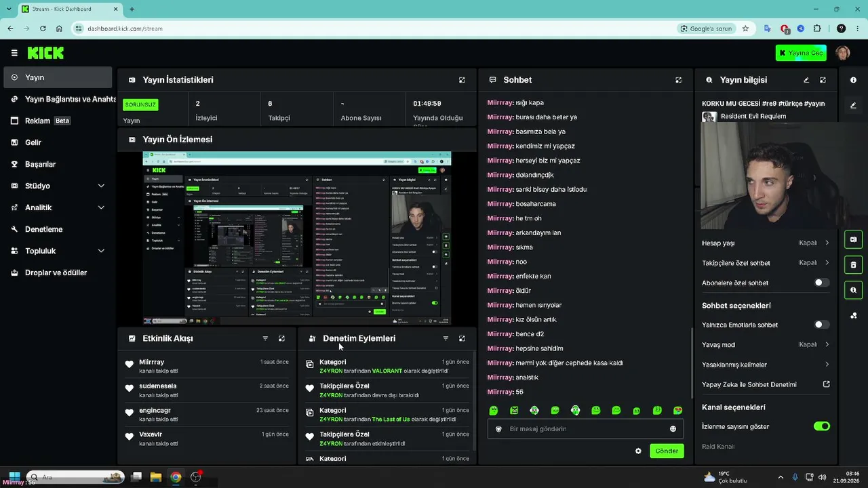The image size is (868, 488).
Task: Click the three-dots widget icon in right rail
Action: (853, 315)
